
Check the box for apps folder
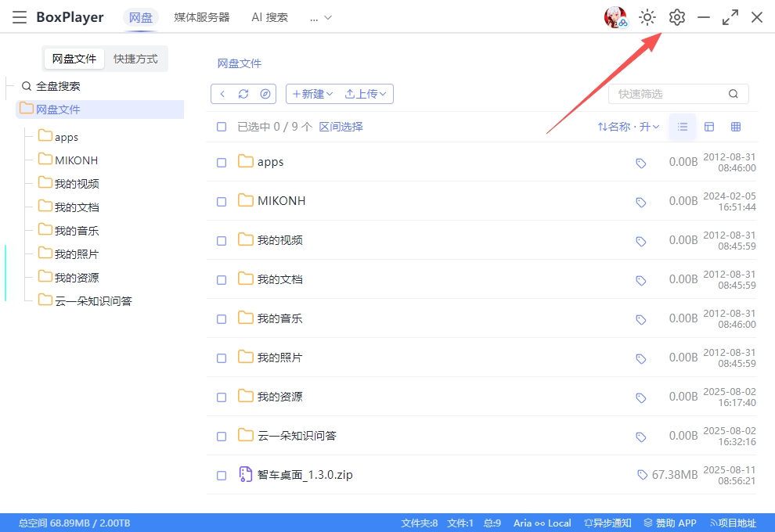(222, 163)
